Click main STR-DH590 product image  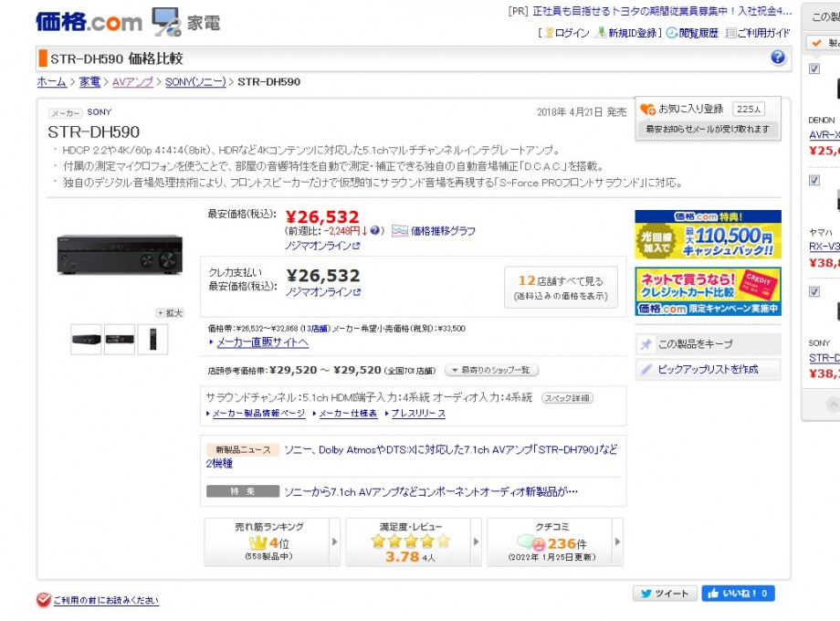click(x=120, y=255)
